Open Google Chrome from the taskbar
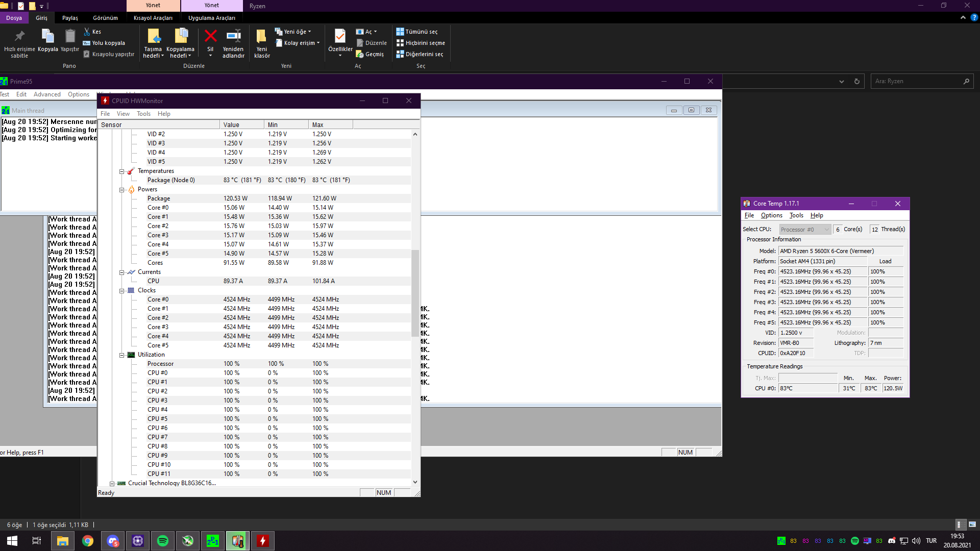The height and width of the screenshot is (551, 980). point(88,541)
